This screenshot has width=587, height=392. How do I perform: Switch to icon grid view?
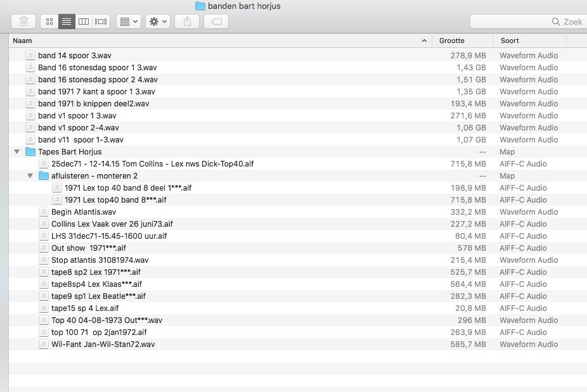point(49,22)
